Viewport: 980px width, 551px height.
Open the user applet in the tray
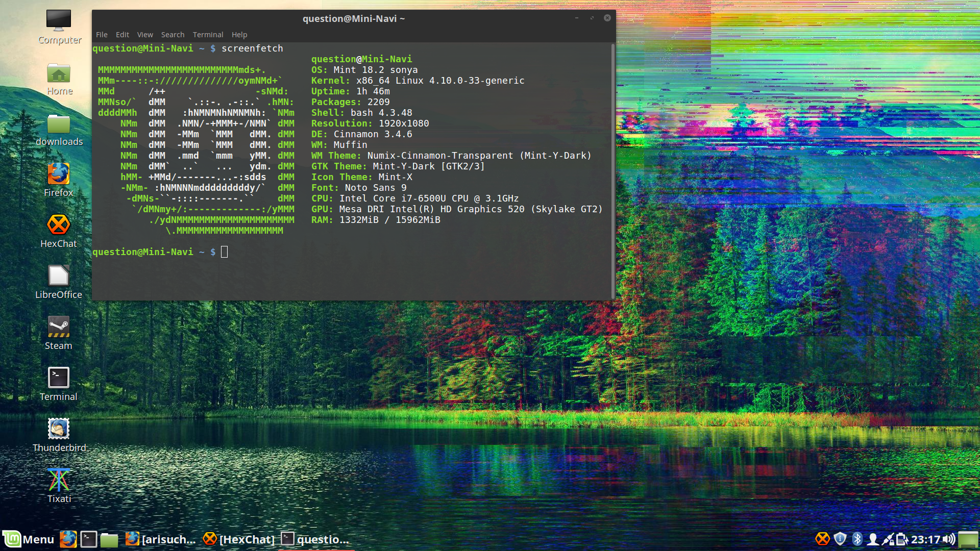pos(873,539)
